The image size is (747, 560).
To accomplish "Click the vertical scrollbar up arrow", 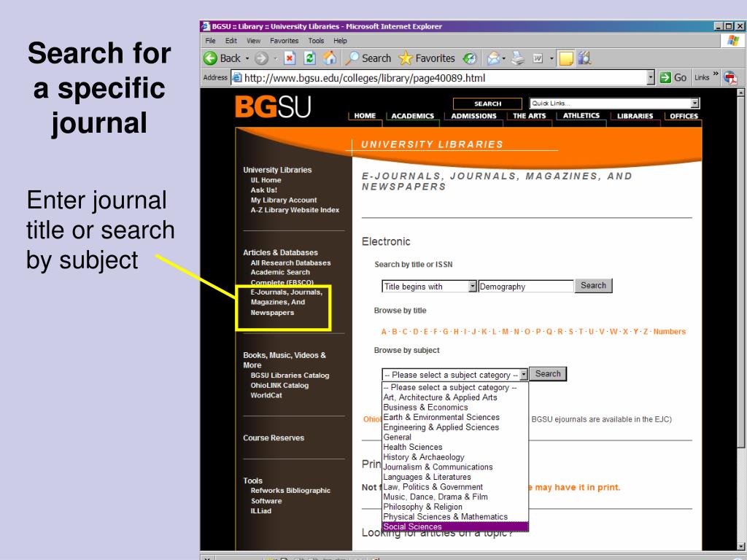I will 740,93.
